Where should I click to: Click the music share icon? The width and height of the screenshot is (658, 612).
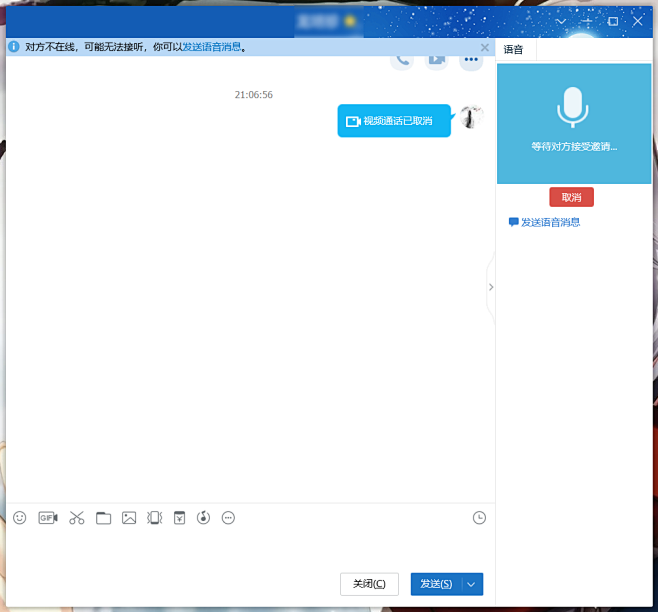pos(204,518)
